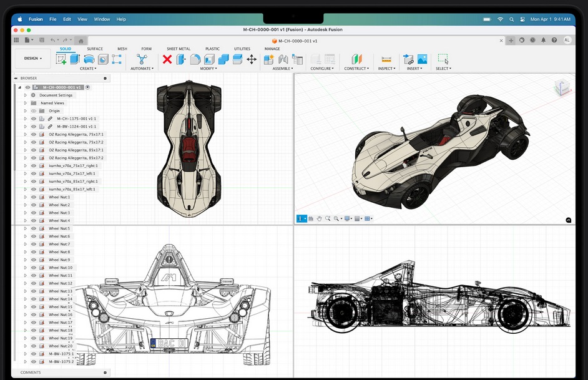Switch to the UTILITIES tab
Image resolution: width=588 pixels, height=380 pixels.
pos(242,49)
